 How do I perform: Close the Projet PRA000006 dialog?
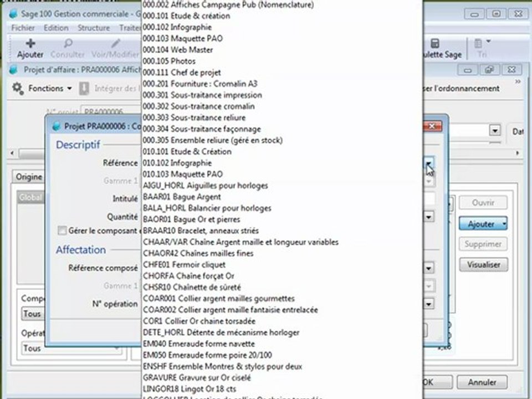pyautogui.click(x=432, y=126)
